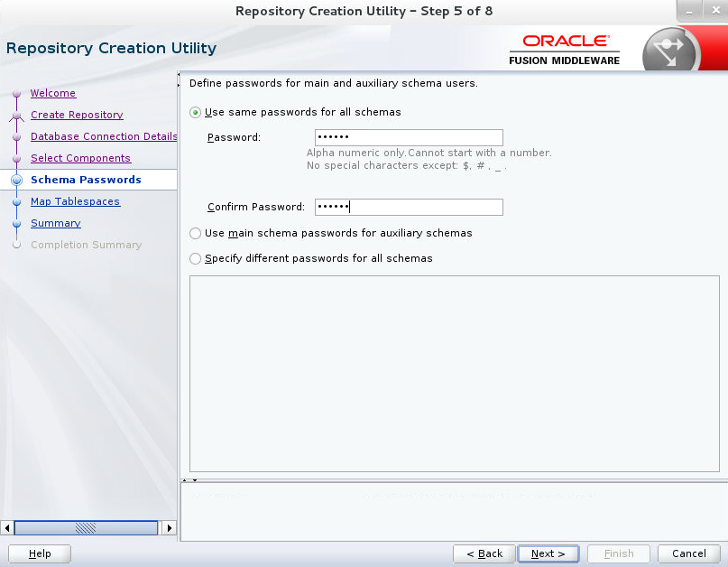The height and width of the screenshot is (567, 728).
Task: Click the Completion Summary step circle
Action: pos(16,245)
